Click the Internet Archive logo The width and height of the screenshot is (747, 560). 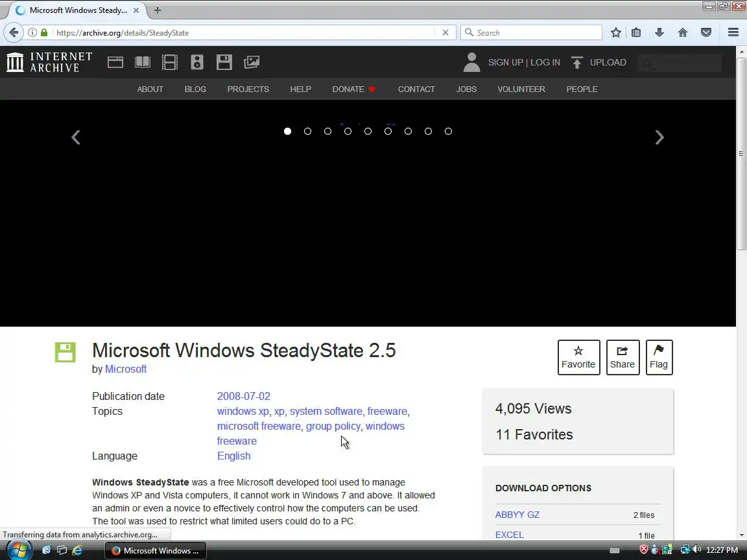click(x=49, y=62)
